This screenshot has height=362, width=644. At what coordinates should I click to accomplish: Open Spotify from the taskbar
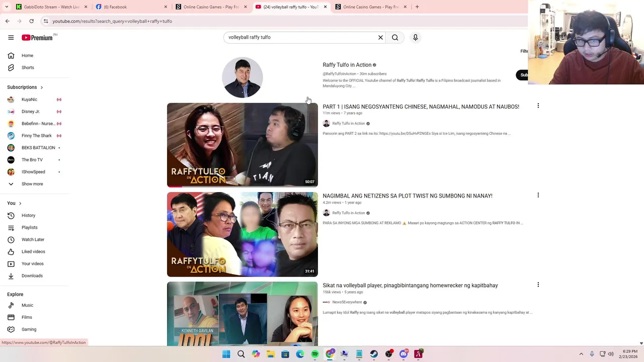[314, 354]
